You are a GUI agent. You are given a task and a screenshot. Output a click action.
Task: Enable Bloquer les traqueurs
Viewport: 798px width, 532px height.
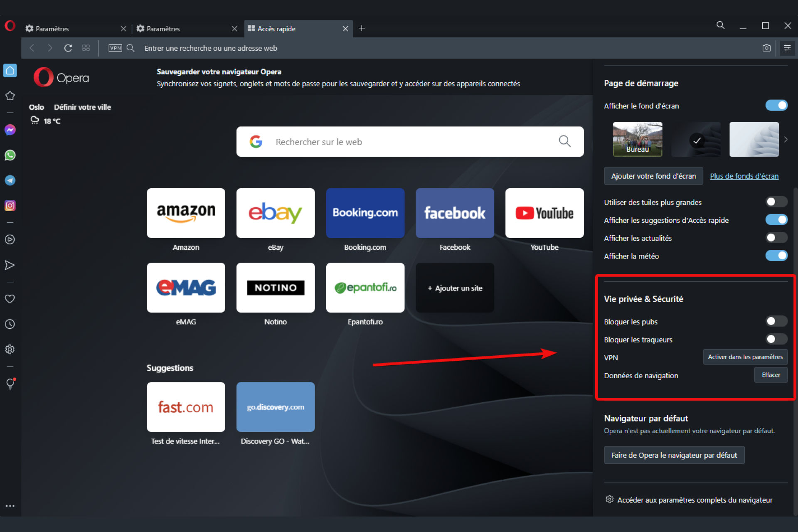[776, 339]
